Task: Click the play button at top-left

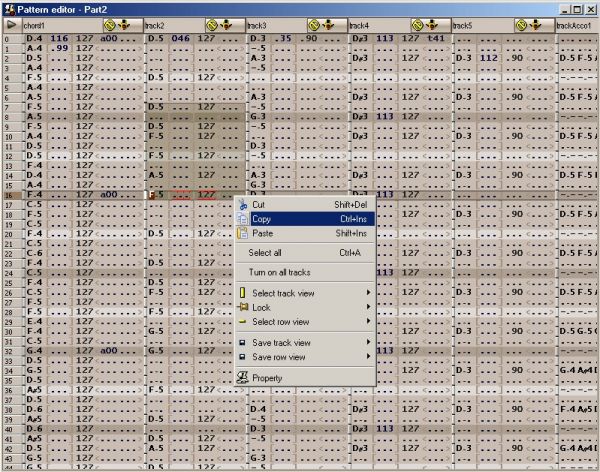Action: click(x=11, y=24)
